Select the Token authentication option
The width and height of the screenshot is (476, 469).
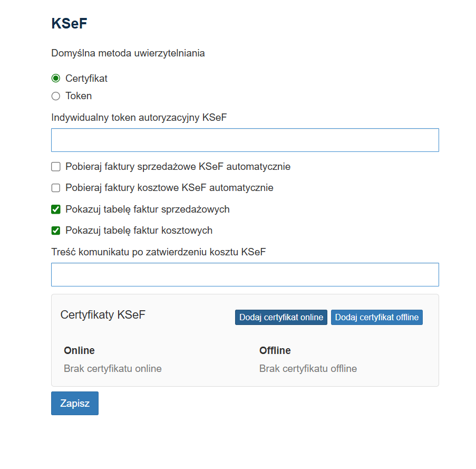[56, 96]
